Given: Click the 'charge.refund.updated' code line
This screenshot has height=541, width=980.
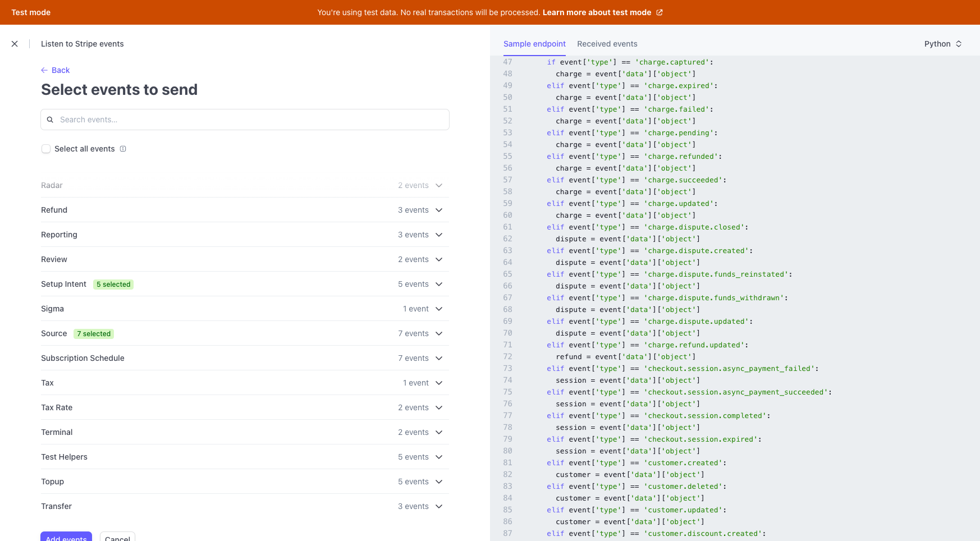Looking at the screenshot, I should click(648, 345).
